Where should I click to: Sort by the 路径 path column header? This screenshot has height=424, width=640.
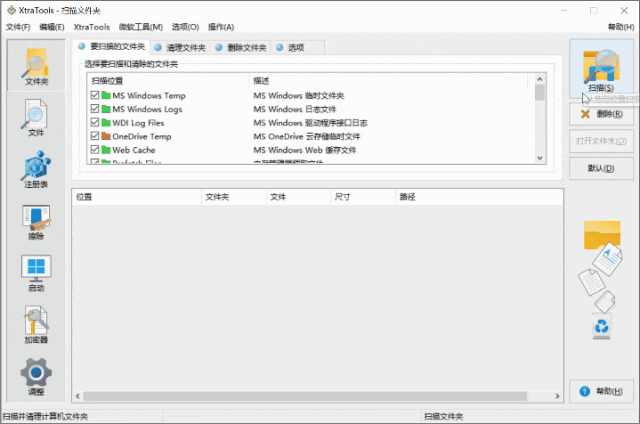(479, 197)
